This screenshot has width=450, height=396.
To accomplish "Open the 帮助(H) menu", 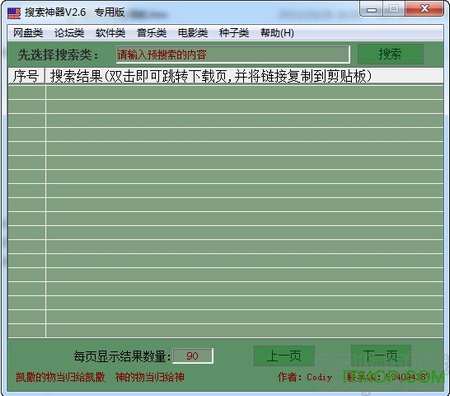I will pyautogui.click(x=277, y=33).
